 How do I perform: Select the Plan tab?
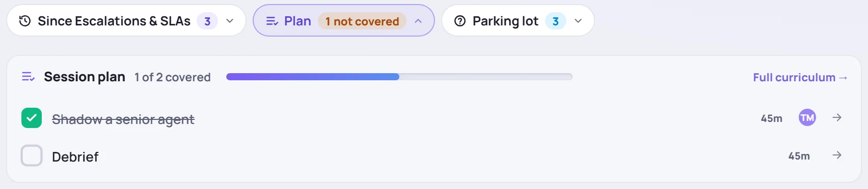(344, 20)
